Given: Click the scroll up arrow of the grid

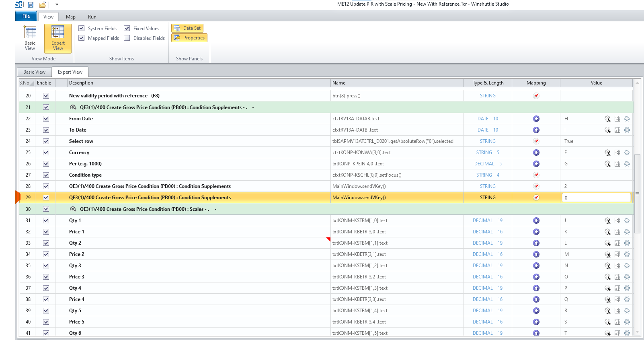Looking at the screenshot, I should click(637, 83).
